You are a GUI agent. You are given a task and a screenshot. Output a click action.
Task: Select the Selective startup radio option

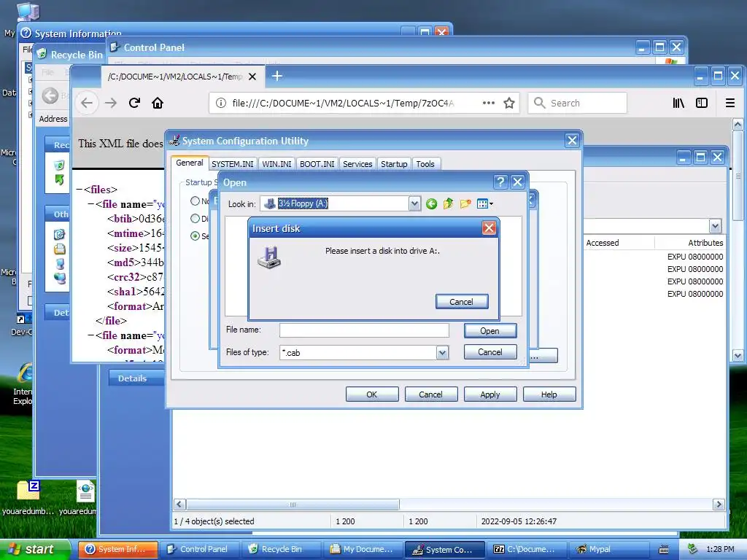click(195, 236)
